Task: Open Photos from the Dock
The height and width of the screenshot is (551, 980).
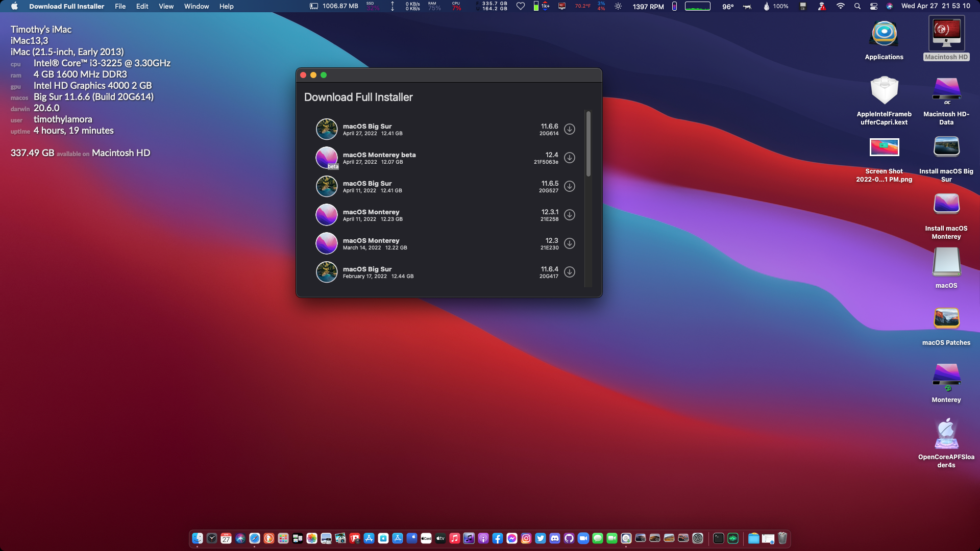Action: (x=312, y=538)
